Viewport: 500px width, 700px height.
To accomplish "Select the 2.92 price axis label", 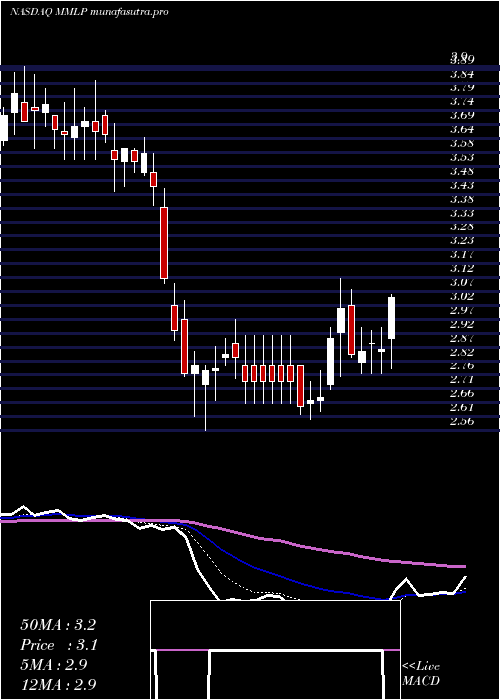I will 462,324.
